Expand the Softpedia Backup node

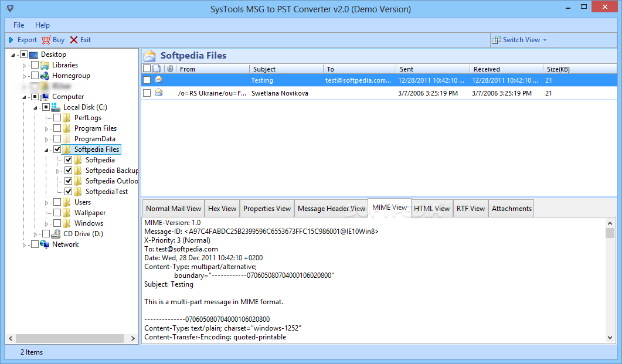57,171
